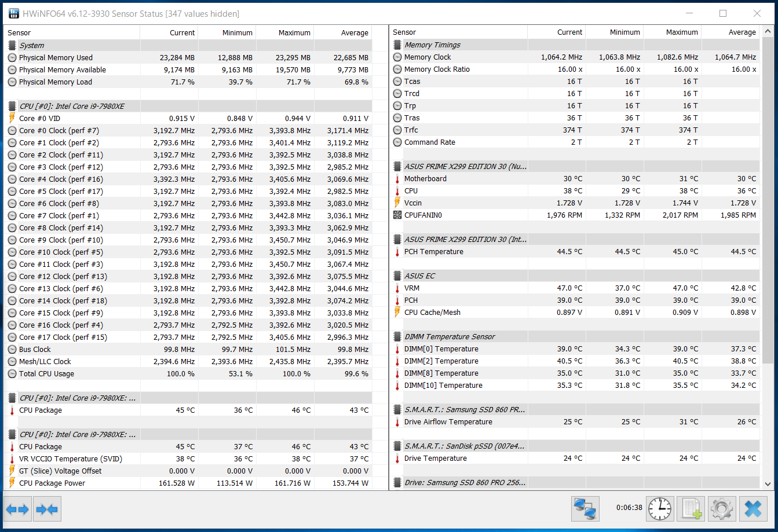
Task: Click the PCH Temperature thermometer icon
Action: [x=397, y=251]
